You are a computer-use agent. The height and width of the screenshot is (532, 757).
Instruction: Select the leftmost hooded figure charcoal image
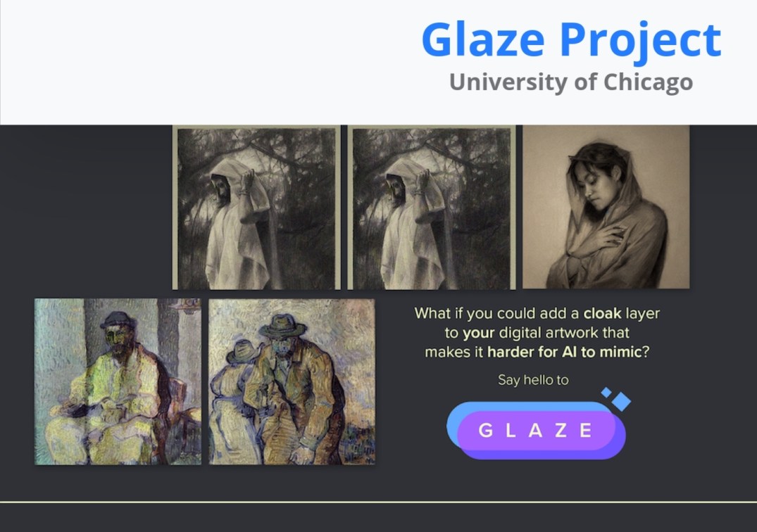[x=256, y=208]
